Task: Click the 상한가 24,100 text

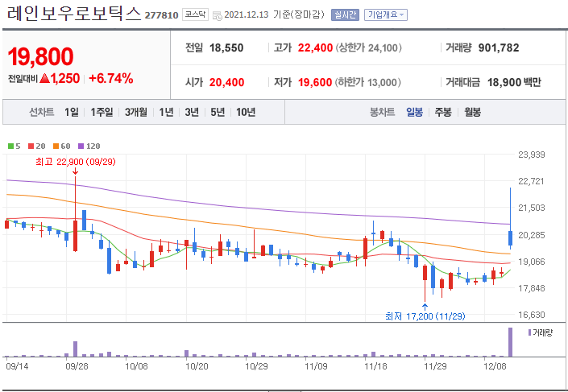Action: coord(368,47)
